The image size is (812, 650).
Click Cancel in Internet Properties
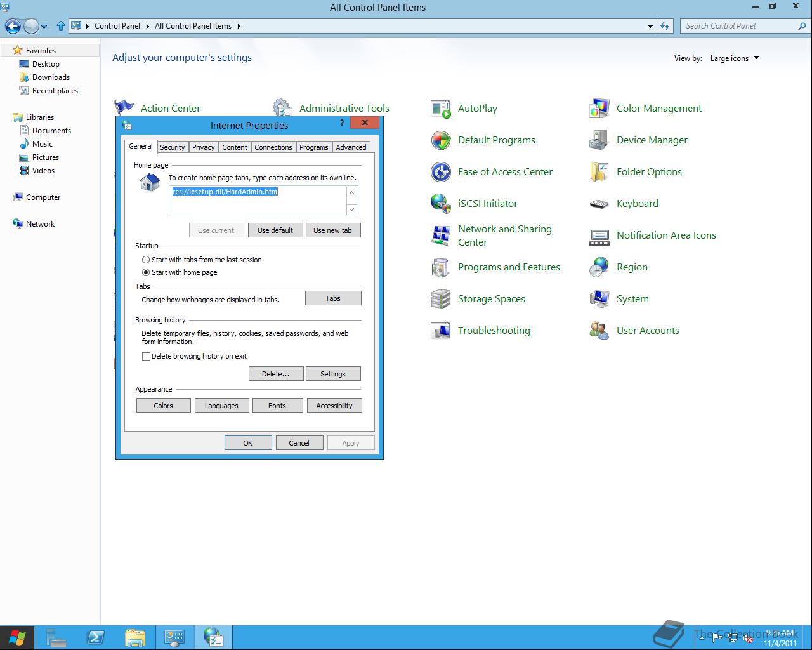[299, 443]
